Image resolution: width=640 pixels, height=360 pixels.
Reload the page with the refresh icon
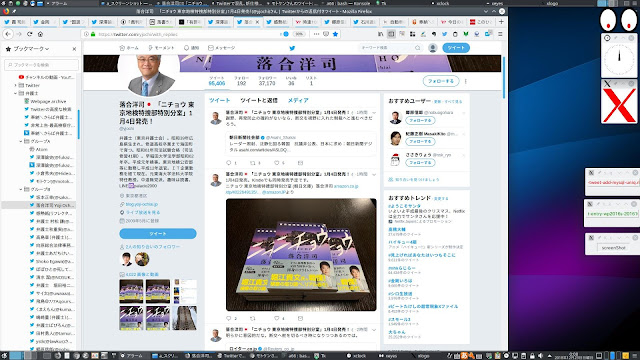[29, 34]
